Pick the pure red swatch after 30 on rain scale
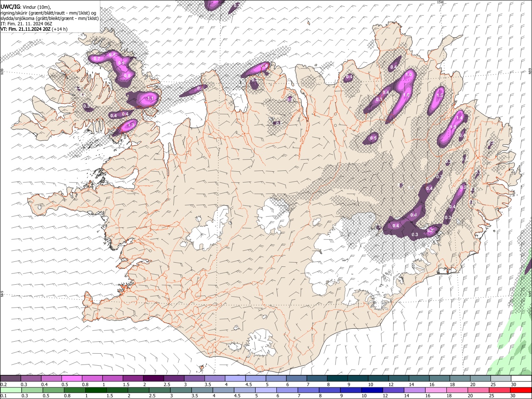Screen dimensions: 532x399 520,390
